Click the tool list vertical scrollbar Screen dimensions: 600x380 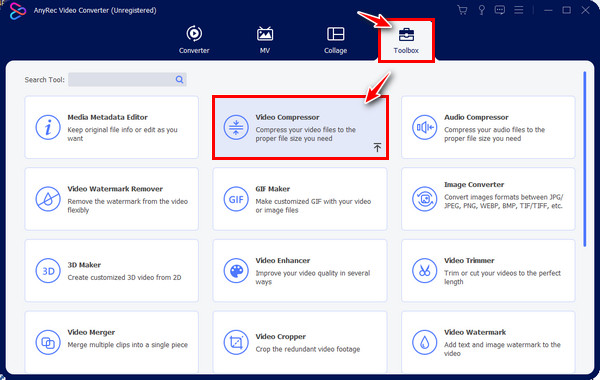584,159
